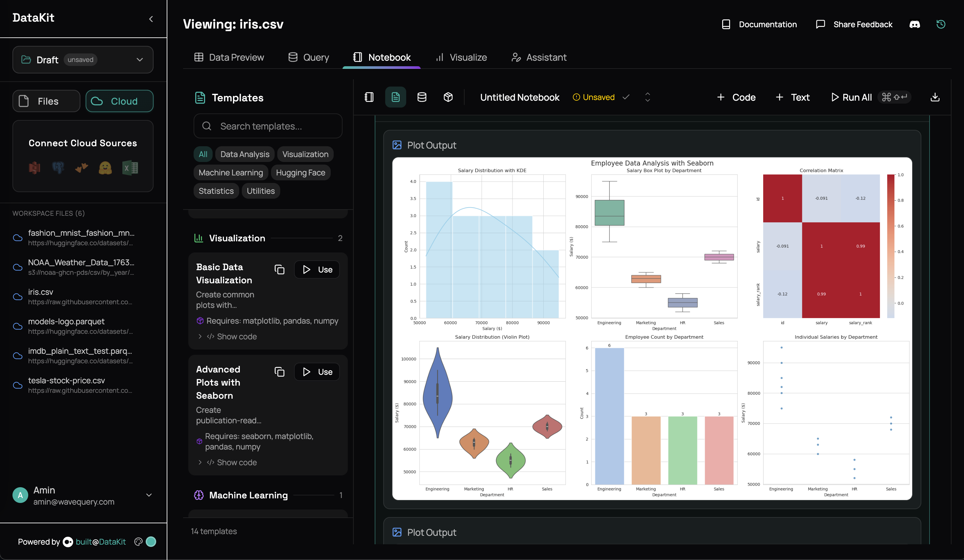Open the Data Preview tab

coord(229,57)
